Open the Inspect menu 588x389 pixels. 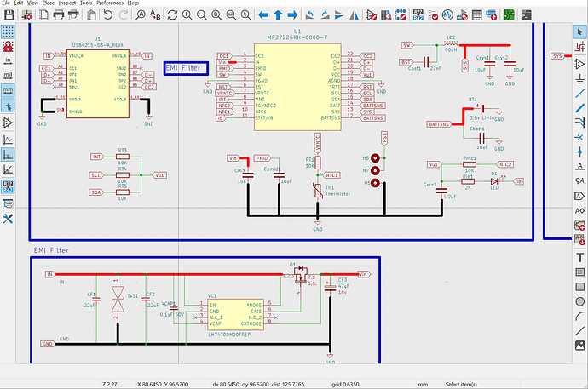[68, 3]
